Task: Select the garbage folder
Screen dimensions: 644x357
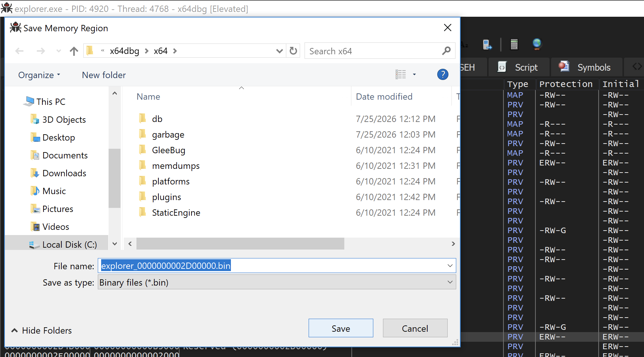Action: 168,135
